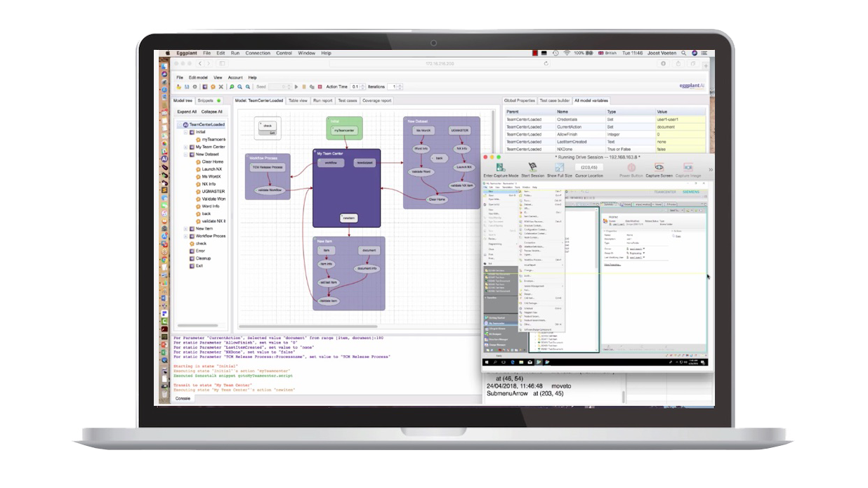
Task: Click the Enter Capture Mode icon
Action: pos(501,167)
